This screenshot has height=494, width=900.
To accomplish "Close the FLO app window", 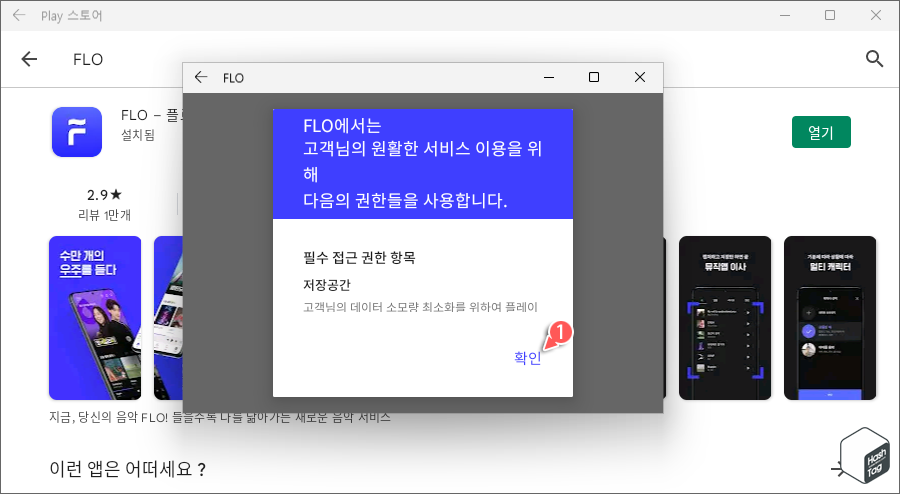I will coord(640,77).
